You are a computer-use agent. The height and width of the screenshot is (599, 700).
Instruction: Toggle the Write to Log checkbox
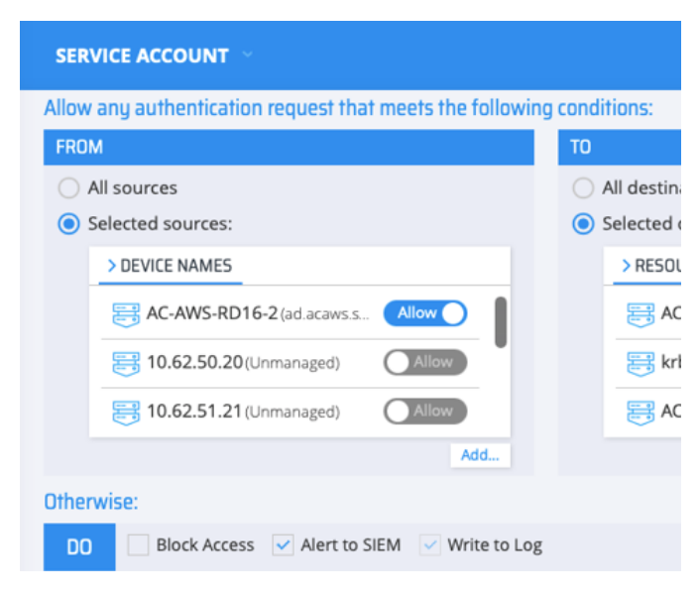tap(429, 544)
